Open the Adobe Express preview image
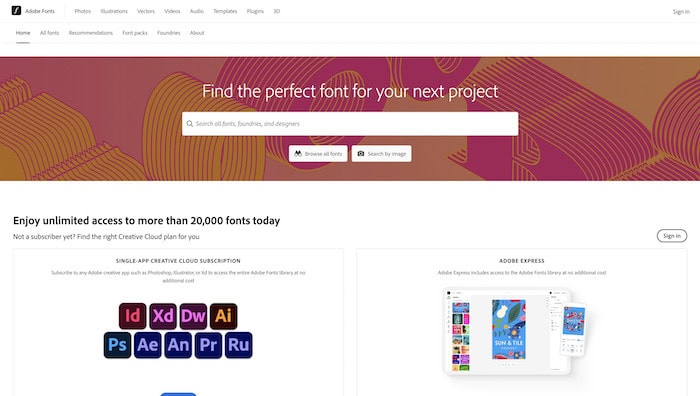Image resolution: width=700 pixels, height=396 pixels. click(x=514, y=331)
